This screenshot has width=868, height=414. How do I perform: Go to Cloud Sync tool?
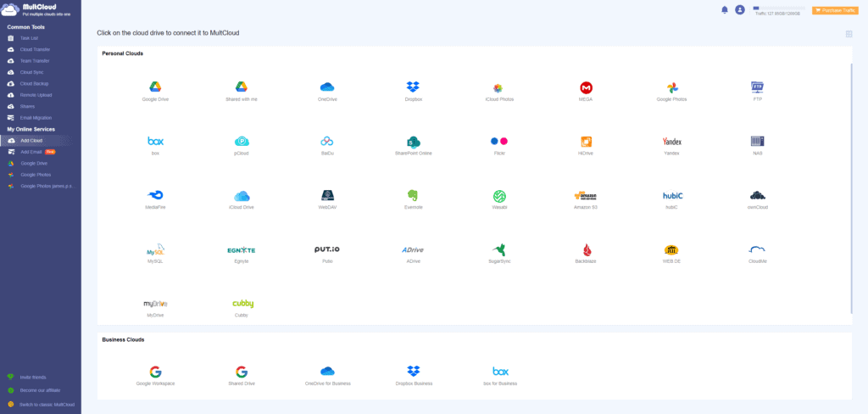click(x=31, y=72)
